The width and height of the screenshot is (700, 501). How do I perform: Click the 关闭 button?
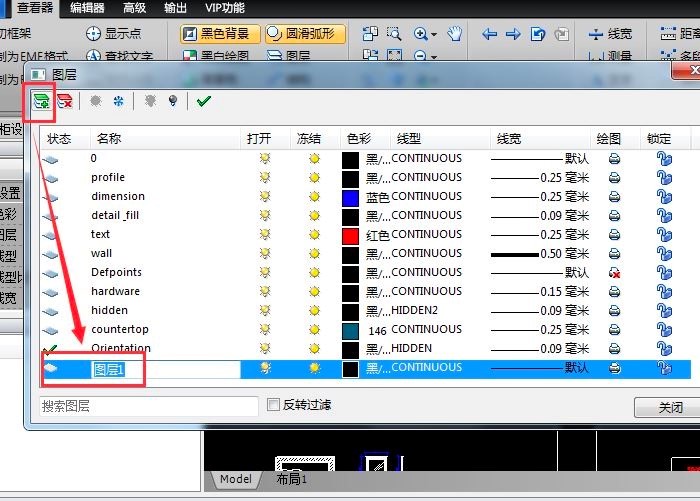tap(670, 408)
